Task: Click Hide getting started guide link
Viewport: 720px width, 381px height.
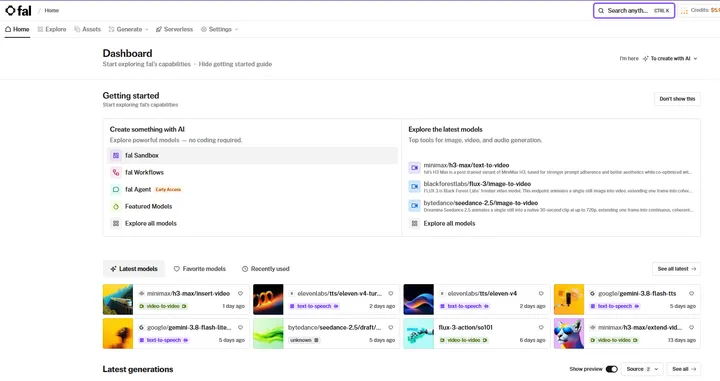Action: point(235,64)
